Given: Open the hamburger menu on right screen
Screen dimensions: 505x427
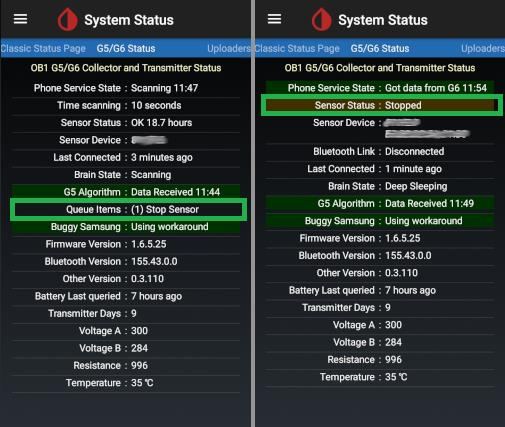Looking at the screenshot, I should pyautogui.click(x=274, y=19).
